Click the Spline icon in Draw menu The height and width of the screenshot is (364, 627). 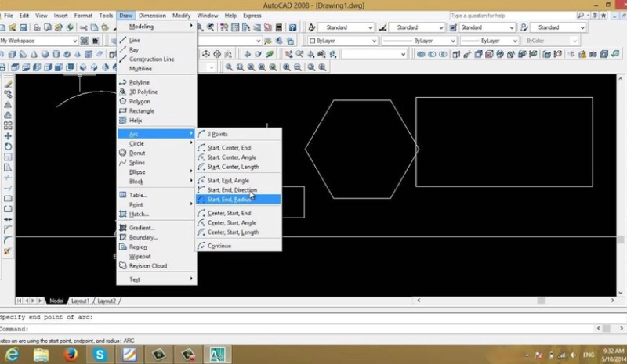click(121, 162)
